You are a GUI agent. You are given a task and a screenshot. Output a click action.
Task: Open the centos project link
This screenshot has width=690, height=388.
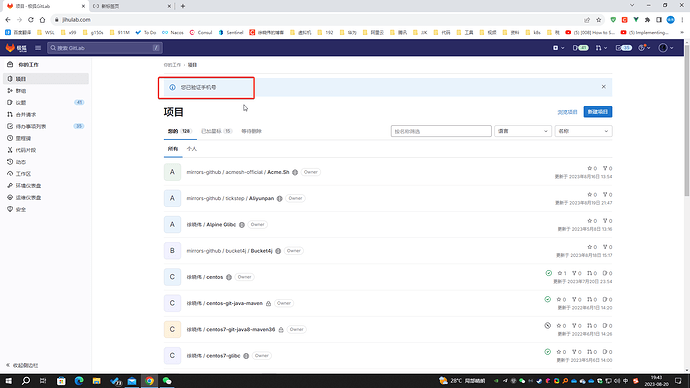point(205,277)
